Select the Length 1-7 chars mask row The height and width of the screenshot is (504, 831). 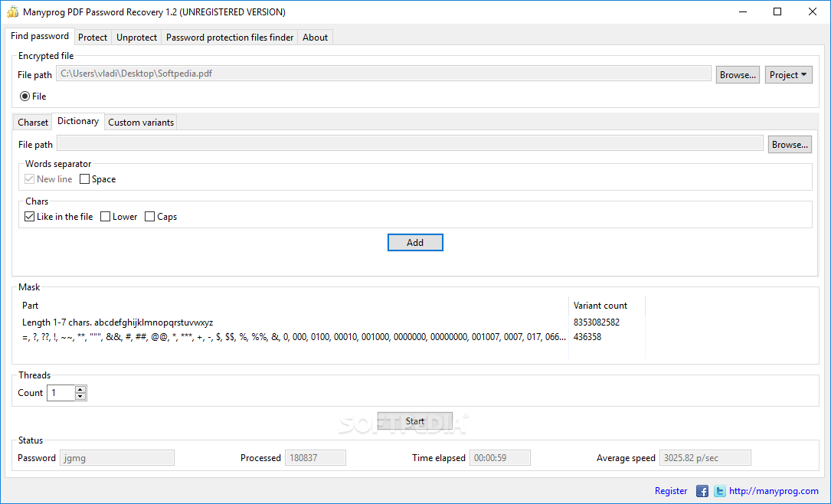pyautogui.click(x=293, y=322)
